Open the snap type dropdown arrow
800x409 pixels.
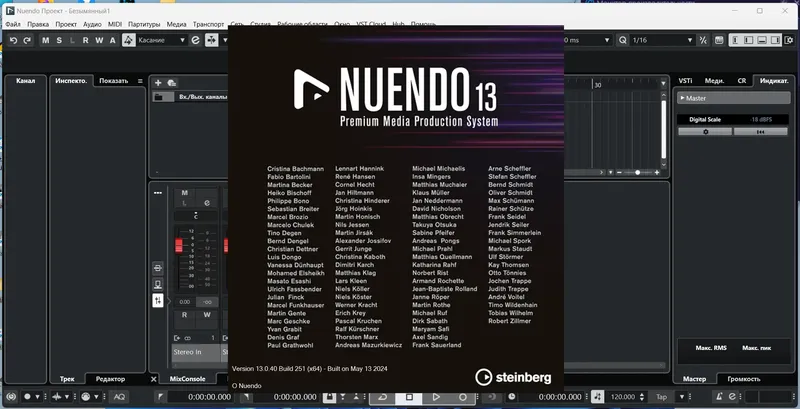pos(224,40)
